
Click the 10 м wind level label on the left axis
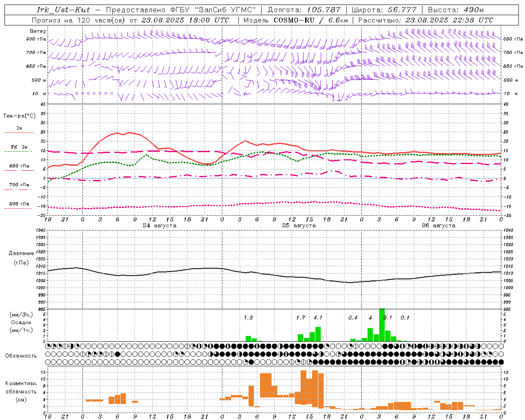click(39, 94)
